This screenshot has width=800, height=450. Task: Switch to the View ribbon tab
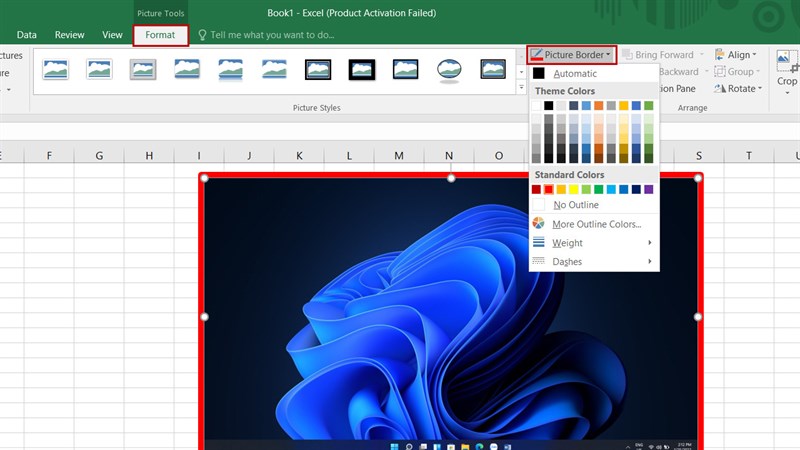(112, 35)
